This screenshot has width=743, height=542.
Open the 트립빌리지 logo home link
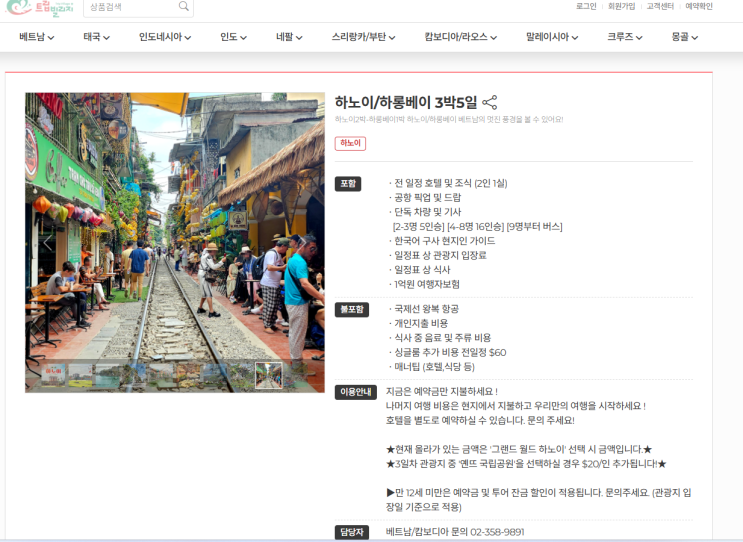(40, 7)
